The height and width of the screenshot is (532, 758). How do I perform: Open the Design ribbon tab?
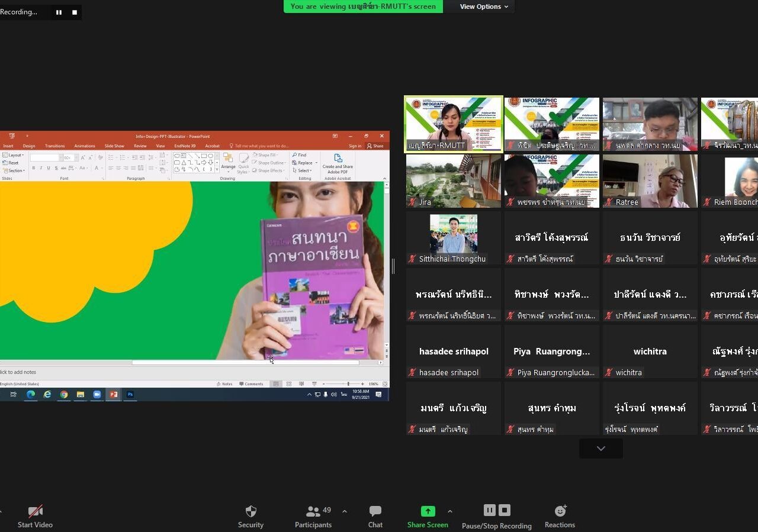click(x=29, y=146)
